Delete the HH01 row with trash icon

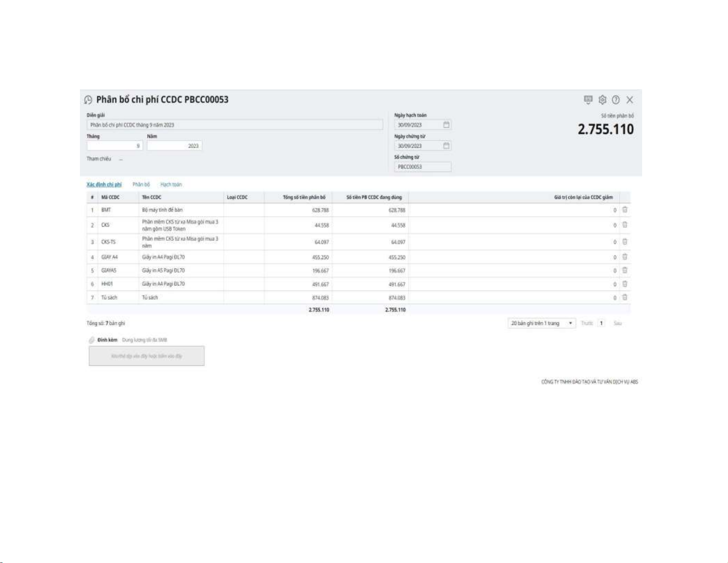[x=625, y=284]
